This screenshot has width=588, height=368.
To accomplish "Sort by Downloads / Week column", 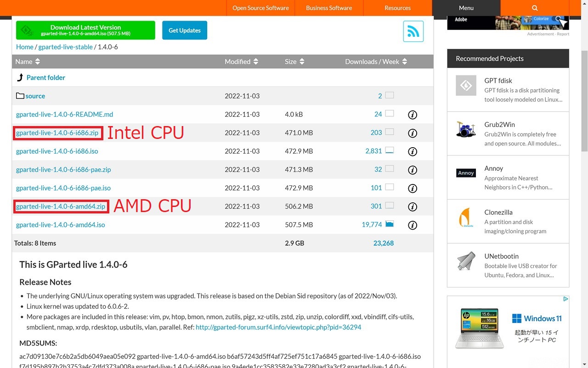I will click(x=376, y=62).
